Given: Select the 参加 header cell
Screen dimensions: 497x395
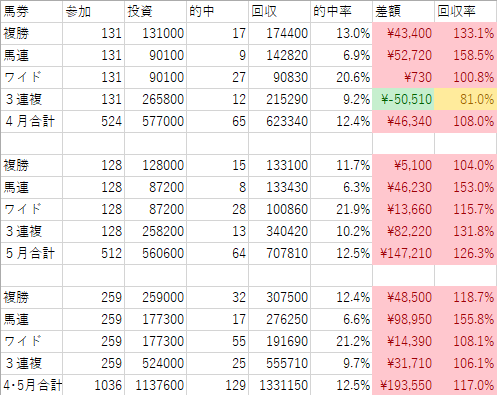Looking at the screenshot, I should coord(93,12).
